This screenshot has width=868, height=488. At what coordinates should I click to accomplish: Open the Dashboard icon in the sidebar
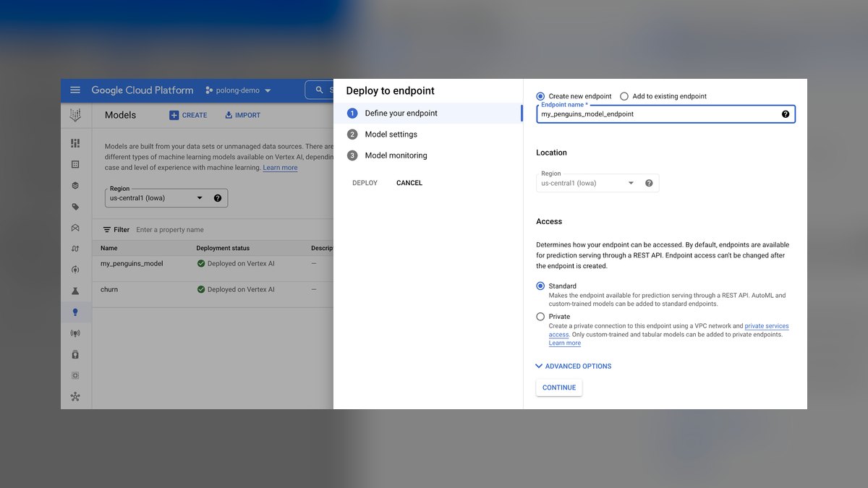click(75, 143)
